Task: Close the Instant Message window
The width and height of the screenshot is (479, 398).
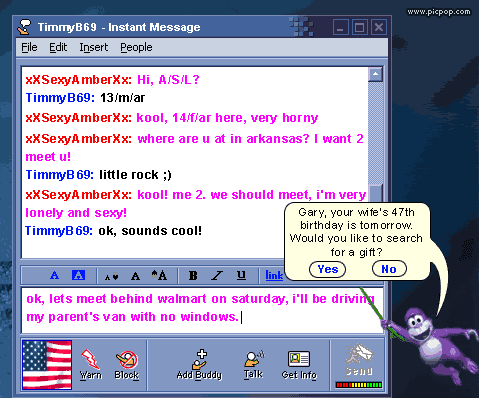Action: [379, 27]
